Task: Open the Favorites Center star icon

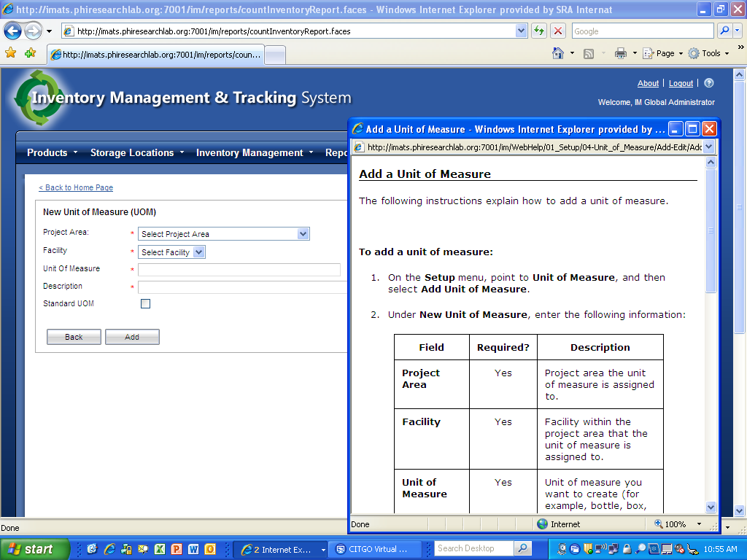Action: (10, 52)
